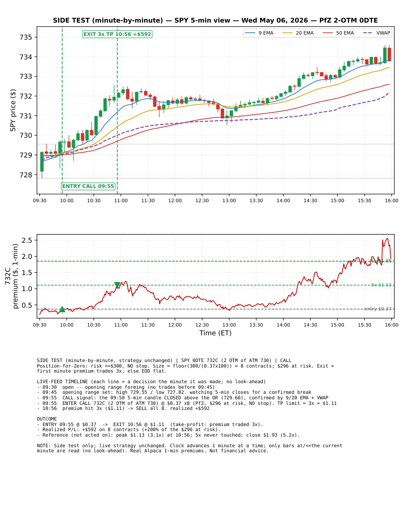Viewport: 411px width, 532px height.
Task: Click the Realized P/L: +$592 line
Action: pos(129,430)
